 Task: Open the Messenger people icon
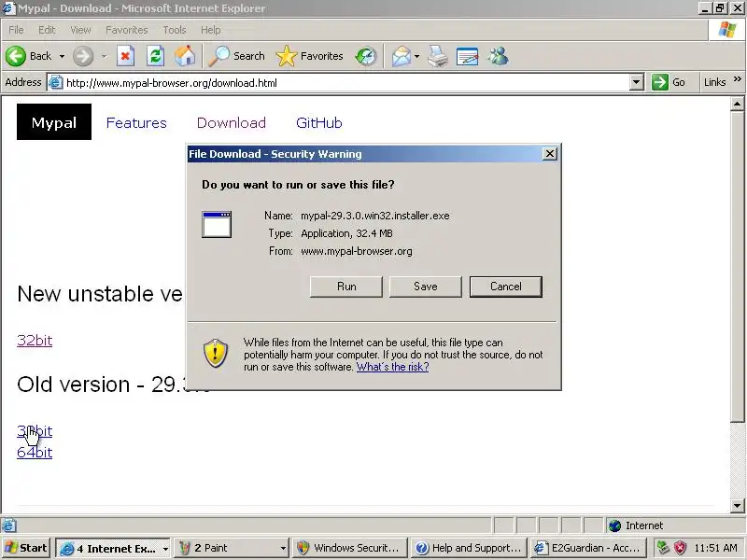tap(498, 56)
